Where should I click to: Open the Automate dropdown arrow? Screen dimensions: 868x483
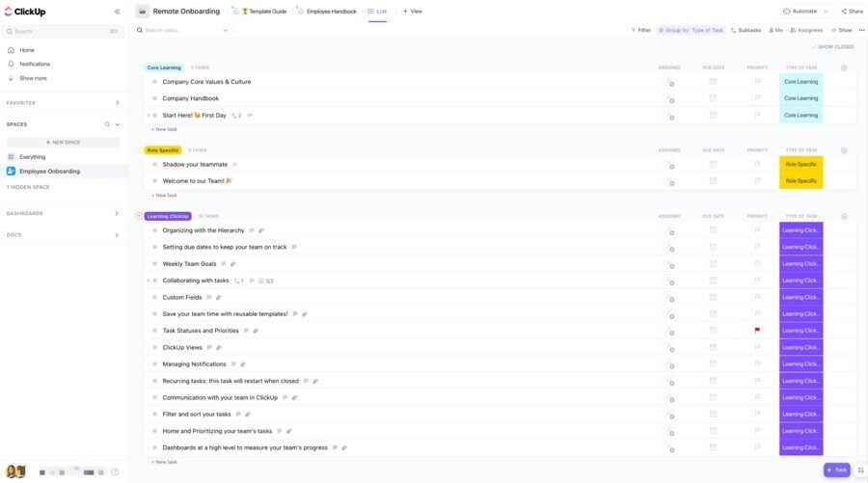pyautogui.click(x=826, y=12)
